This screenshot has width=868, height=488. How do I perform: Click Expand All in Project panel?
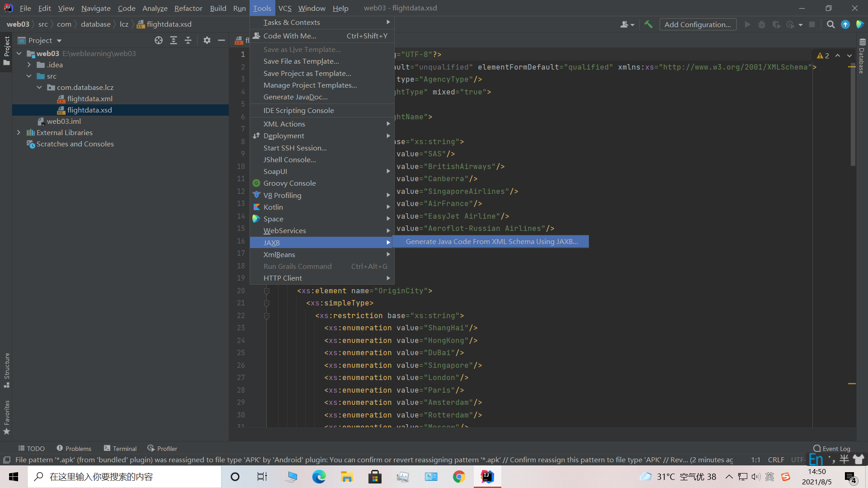[174, 40]
